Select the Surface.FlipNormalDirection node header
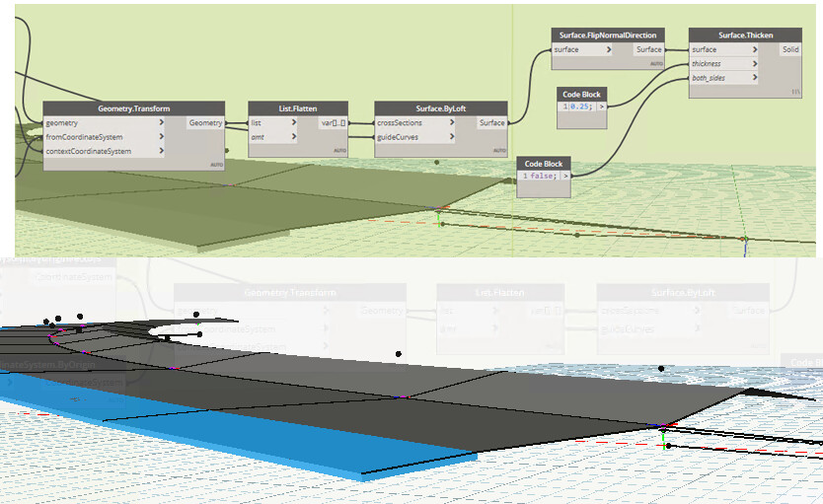823x504 pixels. pos(608,36)
